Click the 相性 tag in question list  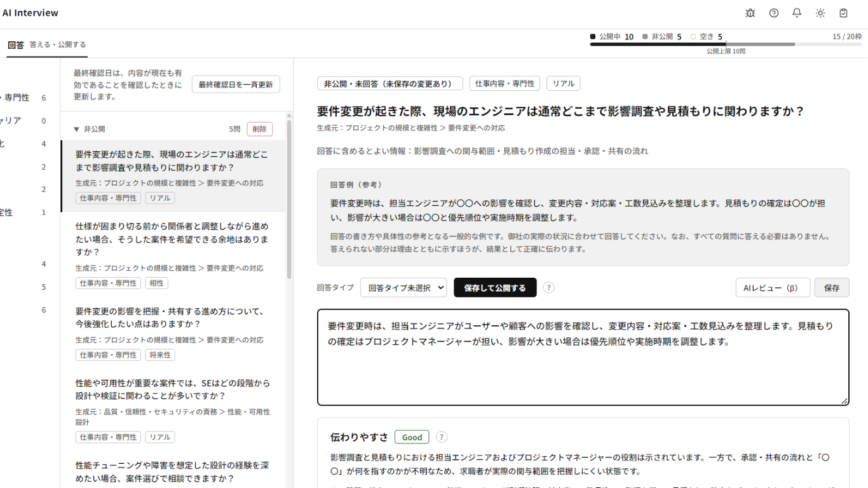tap(156, 283)
